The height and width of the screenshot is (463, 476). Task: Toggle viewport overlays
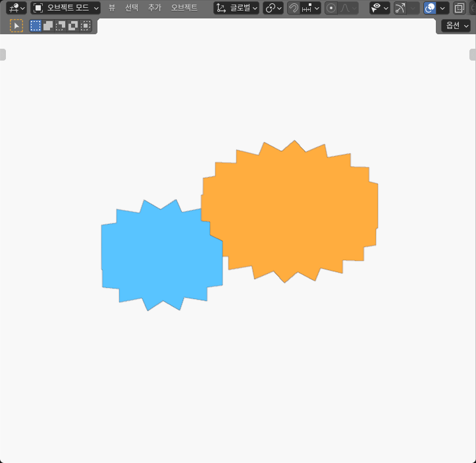click(x=430, y=8)
